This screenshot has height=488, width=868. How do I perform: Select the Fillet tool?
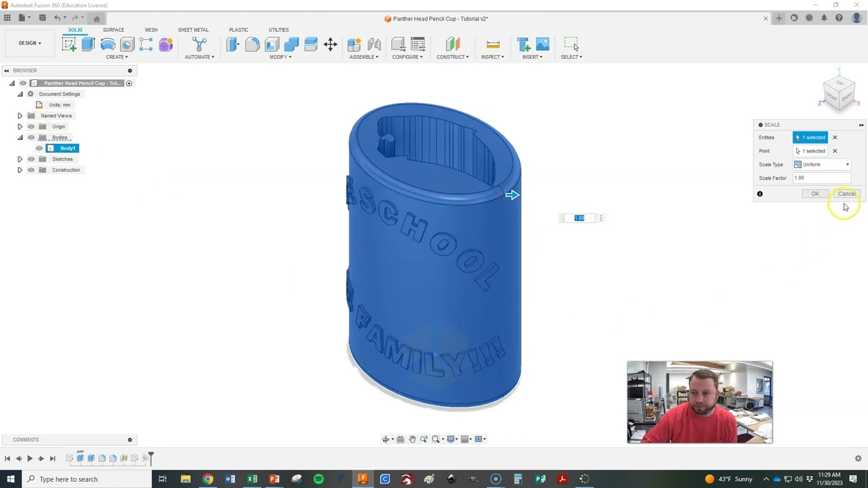pyautogui.click(x=252, y=45)
